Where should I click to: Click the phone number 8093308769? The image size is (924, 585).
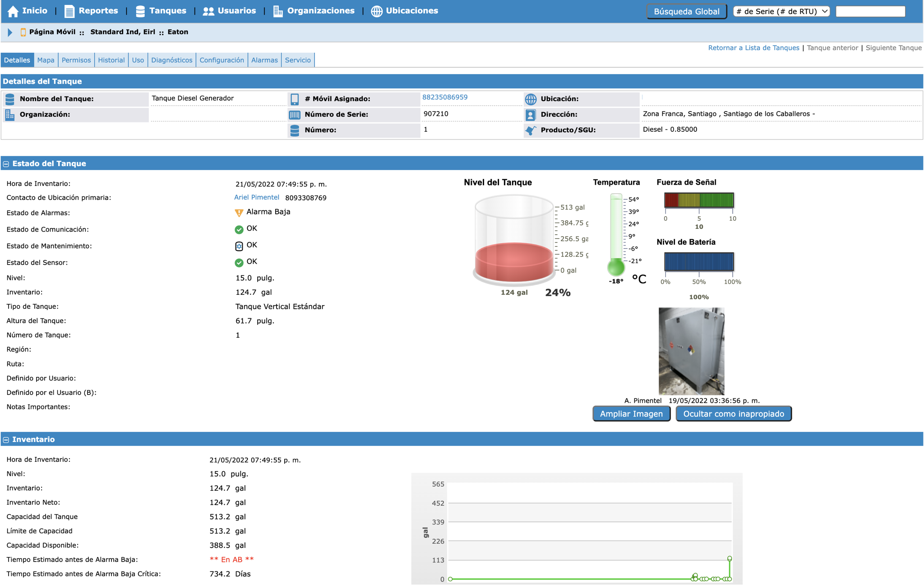coord(306,198)
